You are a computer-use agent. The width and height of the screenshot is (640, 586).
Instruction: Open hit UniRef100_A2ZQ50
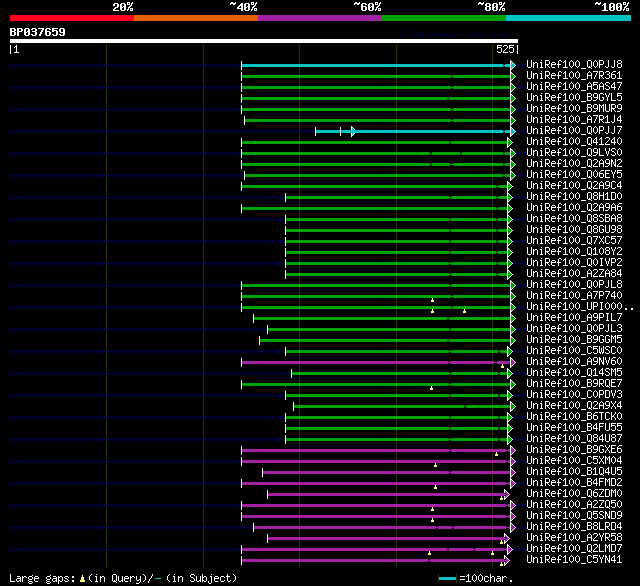[574, 505]
